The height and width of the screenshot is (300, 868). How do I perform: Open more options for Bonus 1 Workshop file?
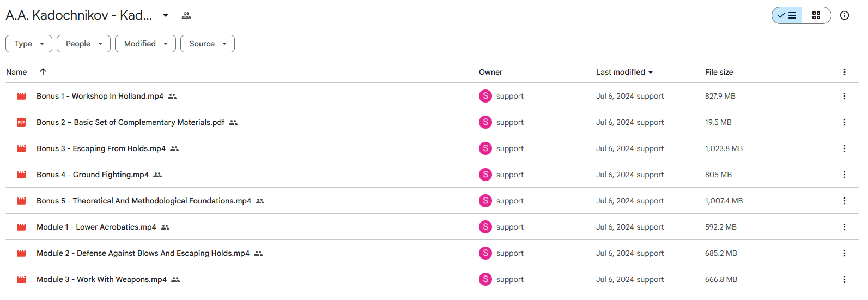(845, 96)
